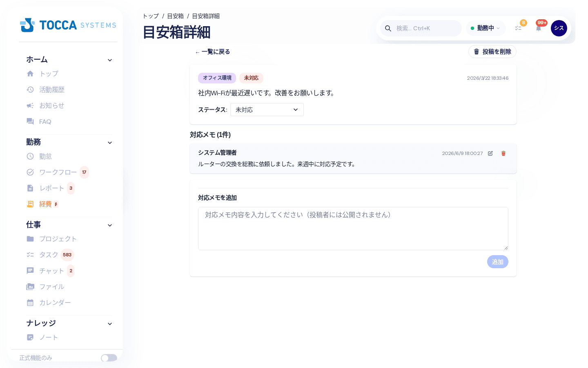This screenshot has width=588, height=368.
Task: Open the 勤務中 status dropdown
Action: [486, 28]
